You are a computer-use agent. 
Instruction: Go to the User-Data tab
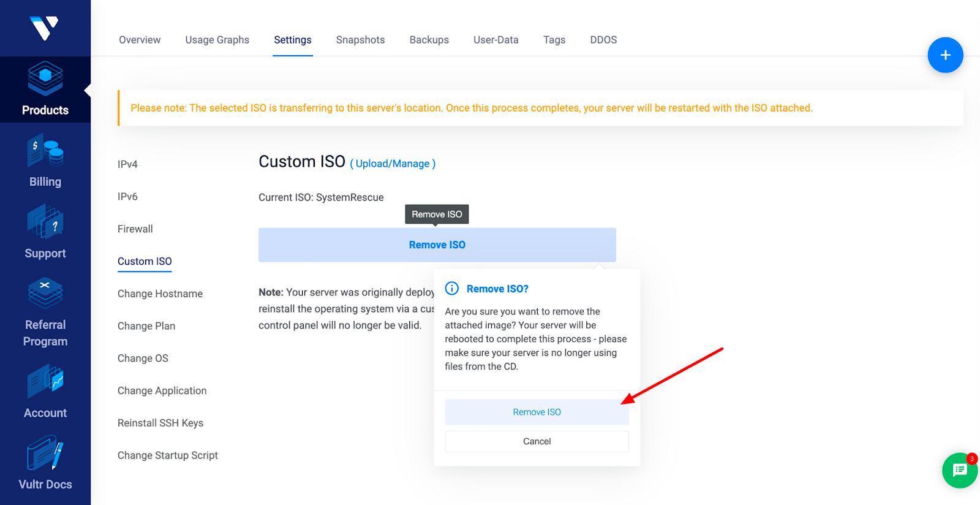click(496, 40)
